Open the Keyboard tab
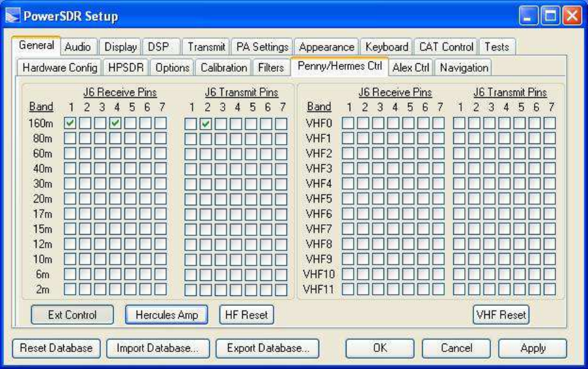 coord(387,47)
